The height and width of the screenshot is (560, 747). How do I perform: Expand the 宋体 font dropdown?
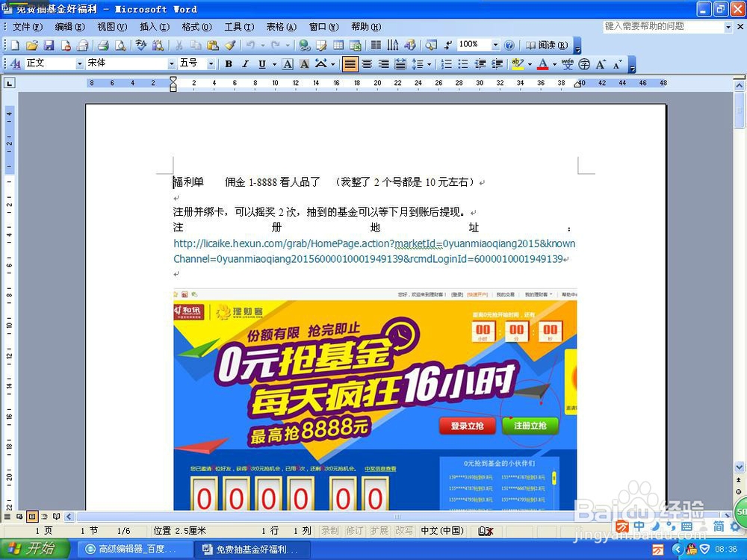click(x=172, y=63)
